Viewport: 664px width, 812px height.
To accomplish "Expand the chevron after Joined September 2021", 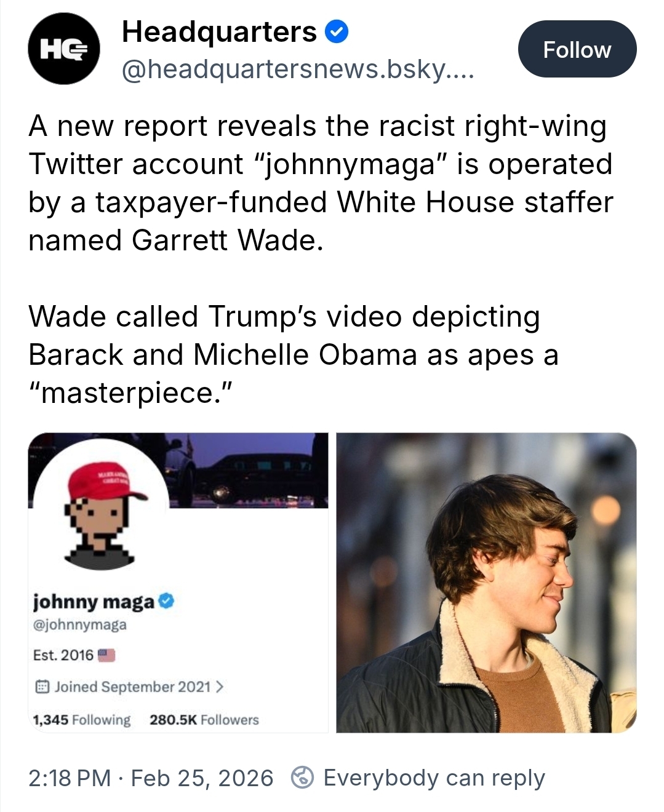I will [x=220, y=687].
